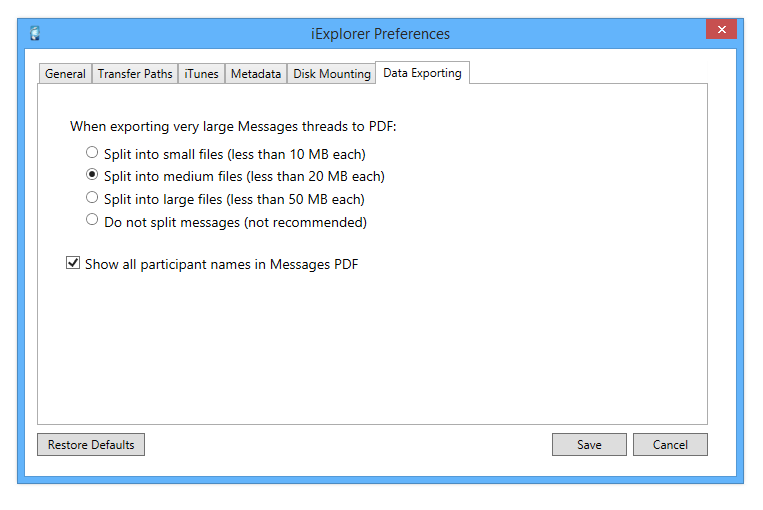Open the Disk Mounting tab
The height and width of the screenshot is (510, 763).
(331, 74)
